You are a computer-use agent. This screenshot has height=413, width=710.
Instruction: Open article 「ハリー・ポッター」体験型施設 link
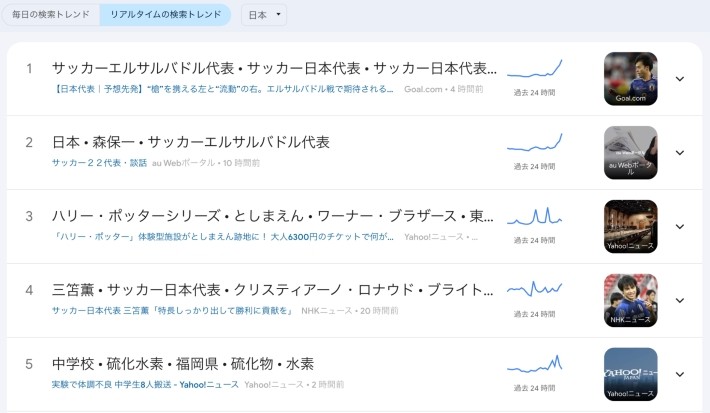pos(223,237)
